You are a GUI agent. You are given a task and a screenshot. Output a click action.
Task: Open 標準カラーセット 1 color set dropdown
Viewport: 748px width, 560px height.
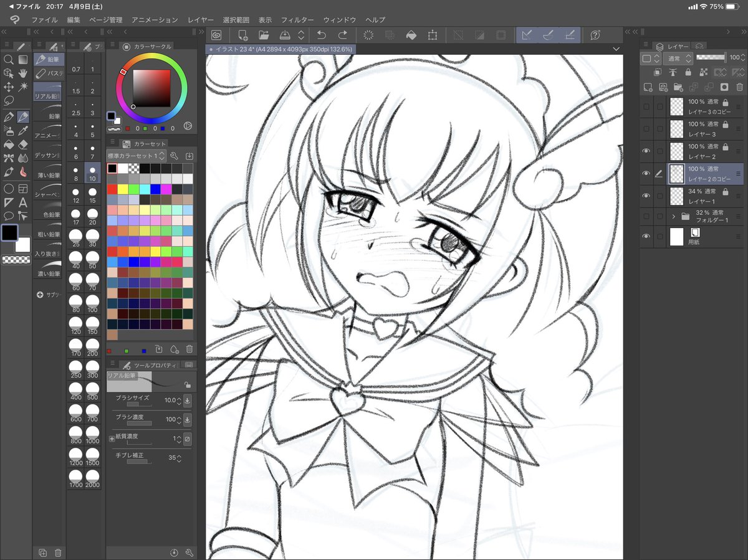(137, 156)
